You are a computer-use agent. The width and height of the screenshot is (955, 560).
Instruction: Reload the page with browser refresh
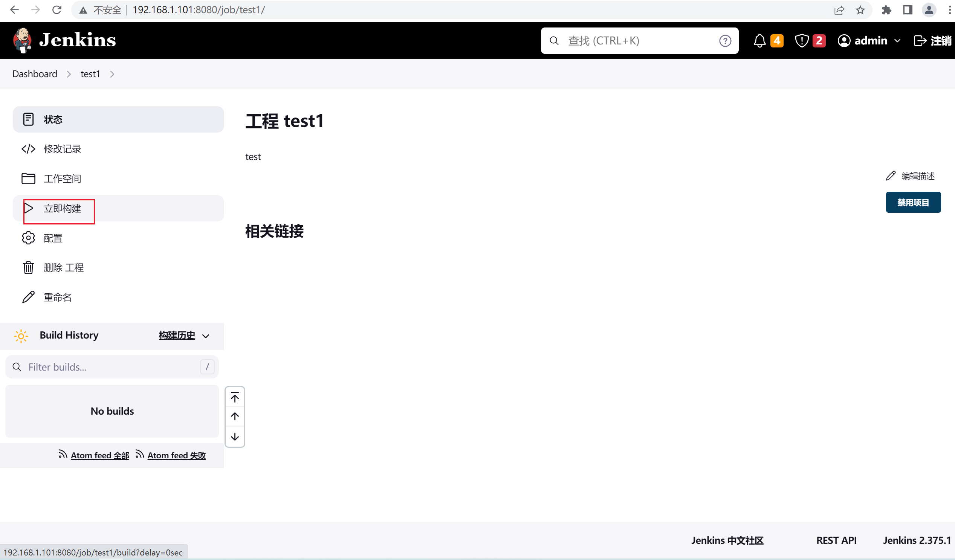57,10
